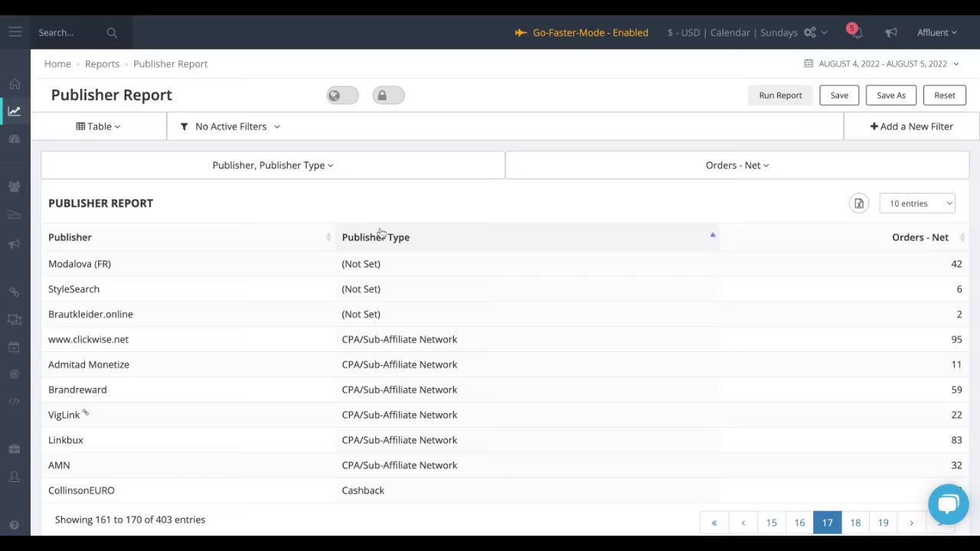Select the CollinsonEURO publisher
This screenshot has width=980, height=551.
click(x=81, y=491)
